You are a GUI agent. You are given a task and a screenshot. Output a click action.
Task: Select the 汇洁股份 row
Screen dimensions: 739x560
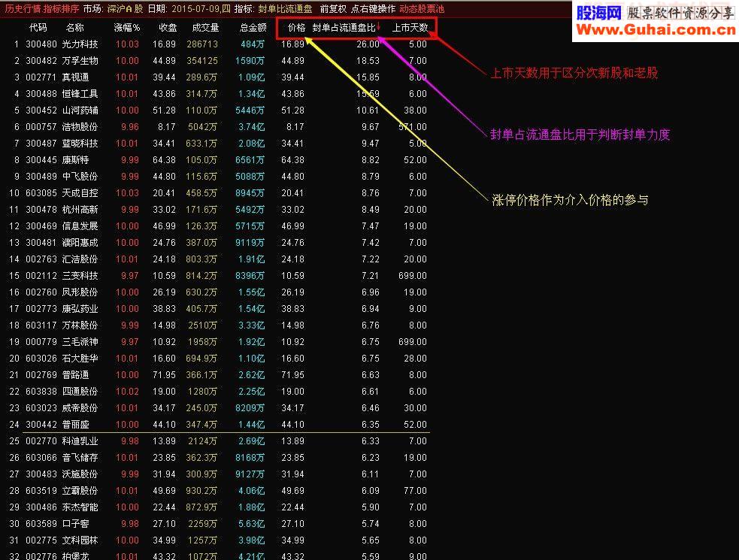(220, 259)
